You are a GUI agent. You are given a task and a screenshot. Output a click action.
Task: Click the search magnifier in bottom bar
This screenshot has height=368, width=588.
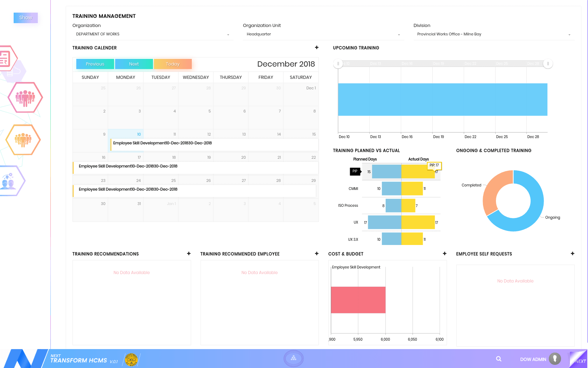[x=499, y=359]
